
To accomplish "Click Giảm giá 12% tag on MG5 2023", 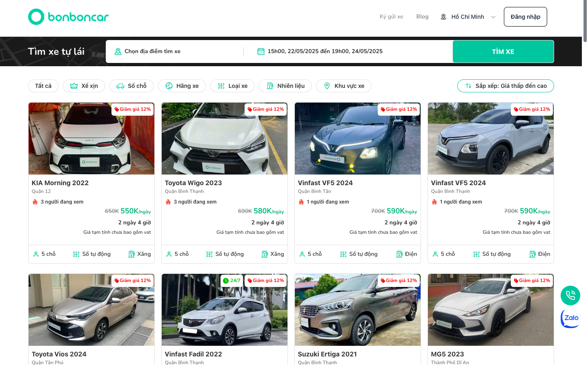I will pos(532,281).
